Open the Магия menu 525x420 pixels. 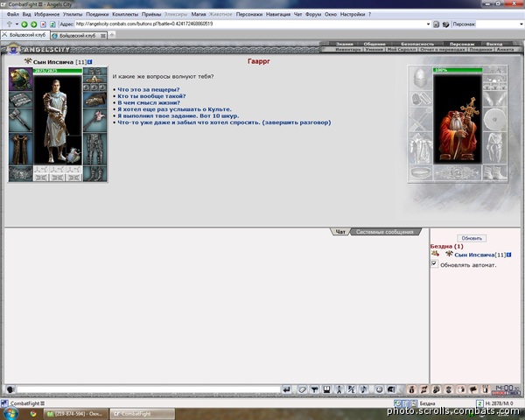coord(199,14)
